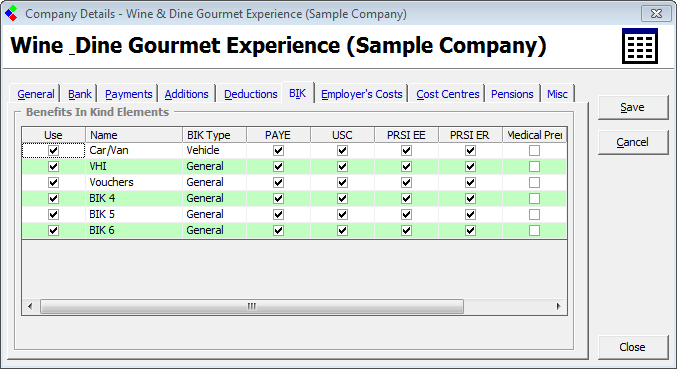The width and height of the screenshot is (677, 369).
Task: Click the BIK 4 name cell
Action: [134, 199]
